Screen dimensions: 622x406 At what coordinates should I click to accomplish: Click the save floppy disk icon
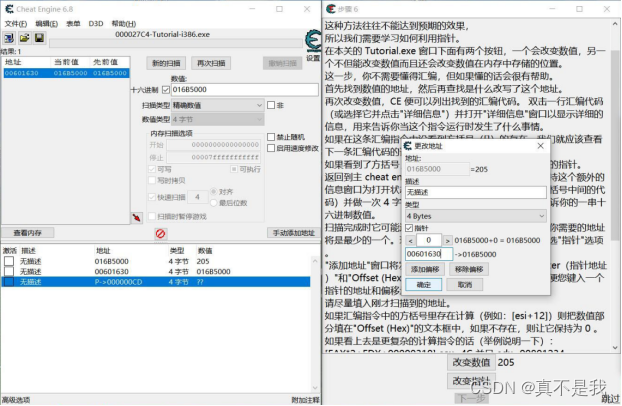click(x=39, y=38)
